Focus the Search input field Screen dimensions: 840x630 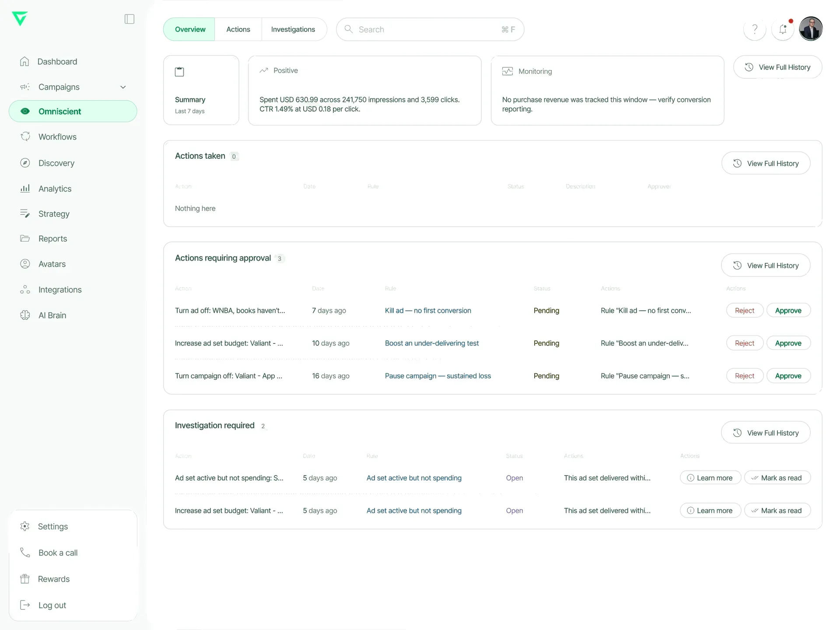pos(430,29)
